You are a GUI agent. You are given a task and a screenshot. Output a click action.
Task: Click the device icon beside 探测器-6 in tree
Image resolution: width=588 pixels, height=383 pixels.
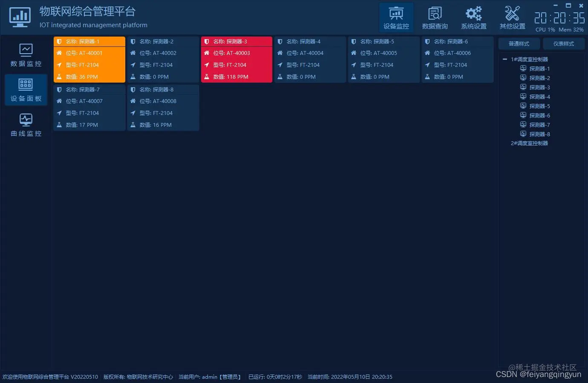point(523,115)
